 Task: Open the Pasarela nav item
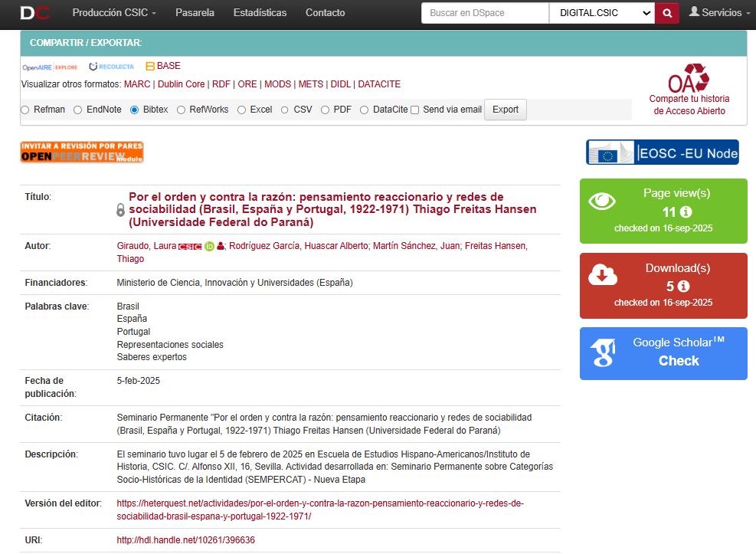tap(195, 12)
